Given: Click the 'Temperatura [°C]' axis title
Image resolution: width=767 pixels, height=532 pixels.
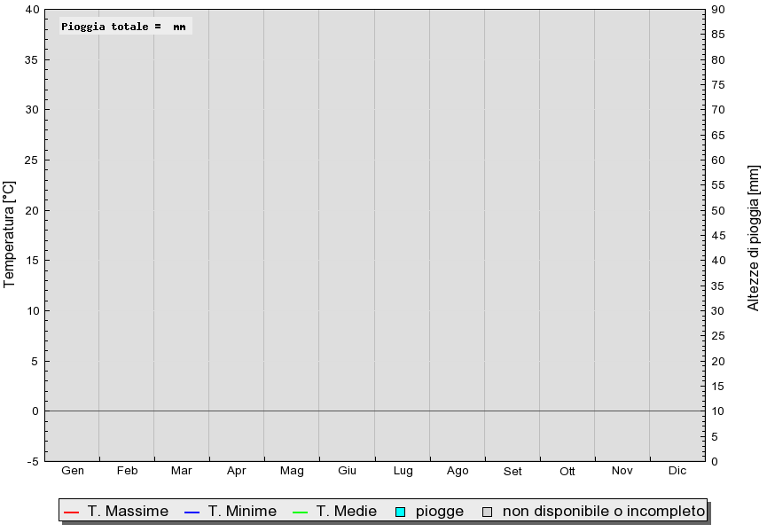Looking at the screenshot, I should pos(10,234).
